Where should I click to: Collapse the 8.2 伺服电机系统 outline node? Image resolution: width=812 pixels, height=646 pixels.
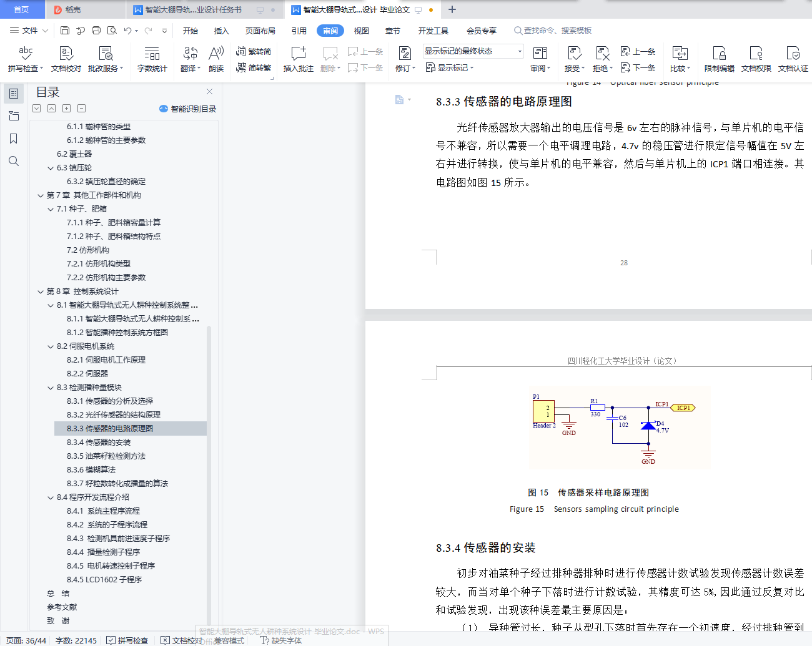(x=51, y=346)
